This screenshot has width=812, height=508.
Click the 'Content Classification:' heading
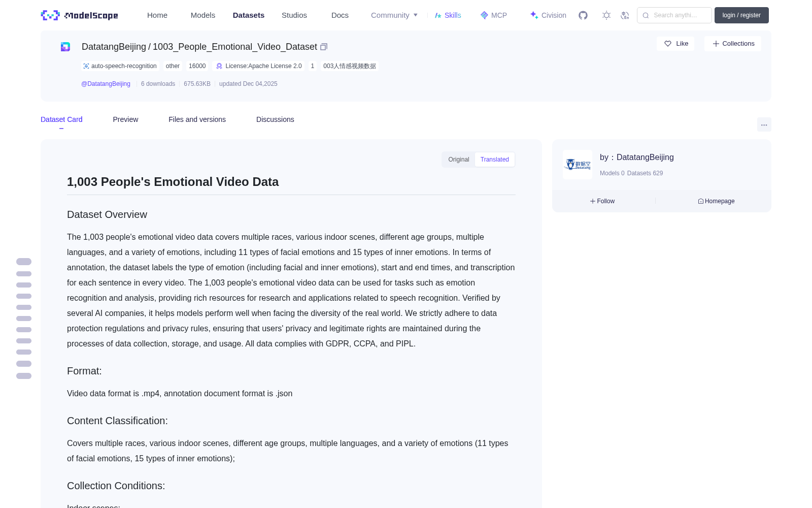pos(117,421)
